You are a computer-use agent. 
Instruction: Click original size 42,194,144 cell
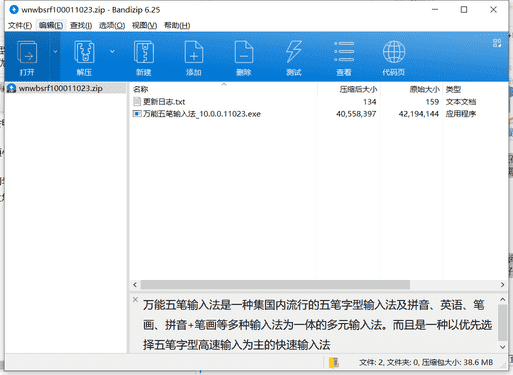pos(419,114)
